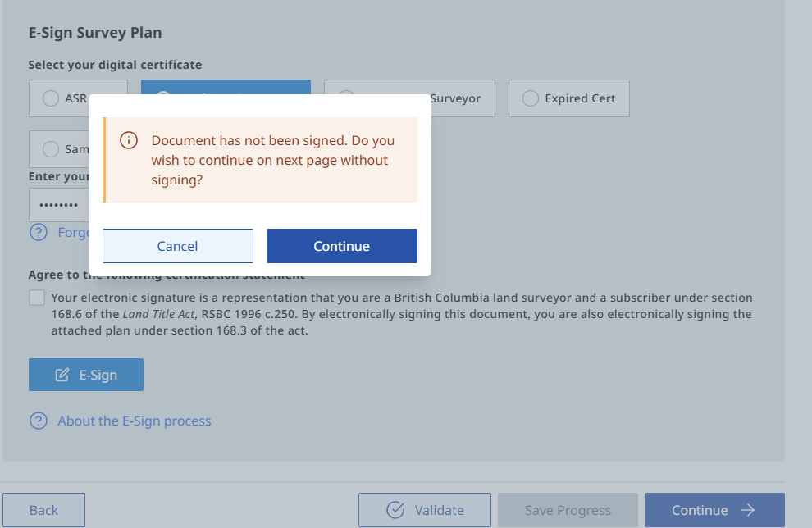Click the checkmark icon on Validate button

point(395,510)
